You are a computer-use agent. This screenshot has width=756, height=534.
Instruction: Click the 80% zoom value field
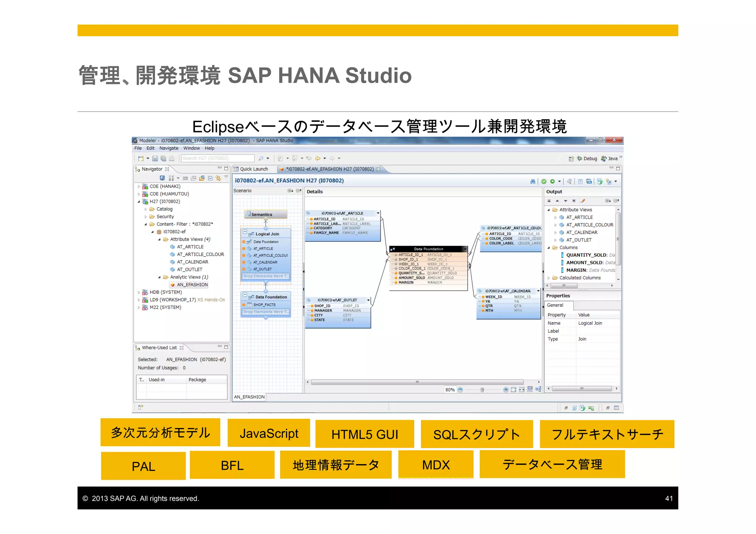[x=450, y=390]
